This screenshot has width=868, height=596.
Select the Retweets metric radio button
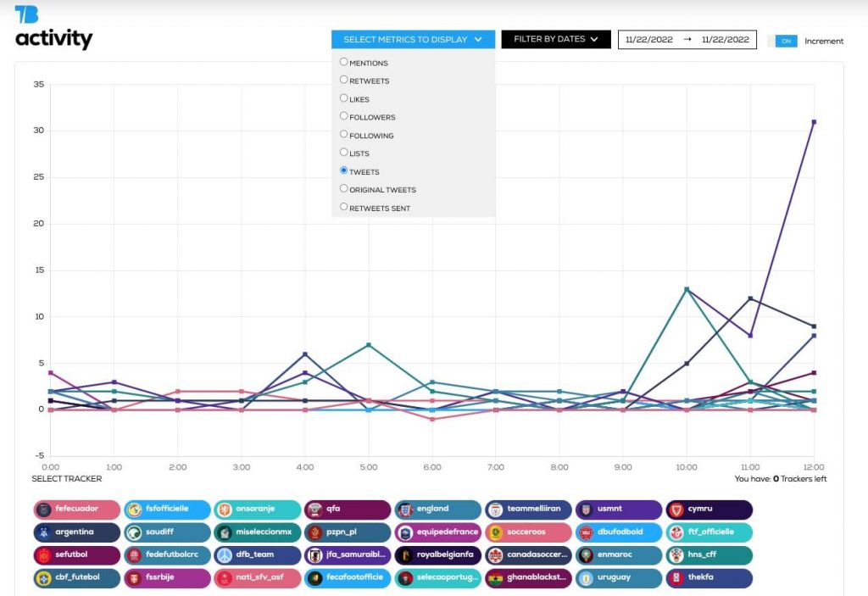click(x=344, y=80)
